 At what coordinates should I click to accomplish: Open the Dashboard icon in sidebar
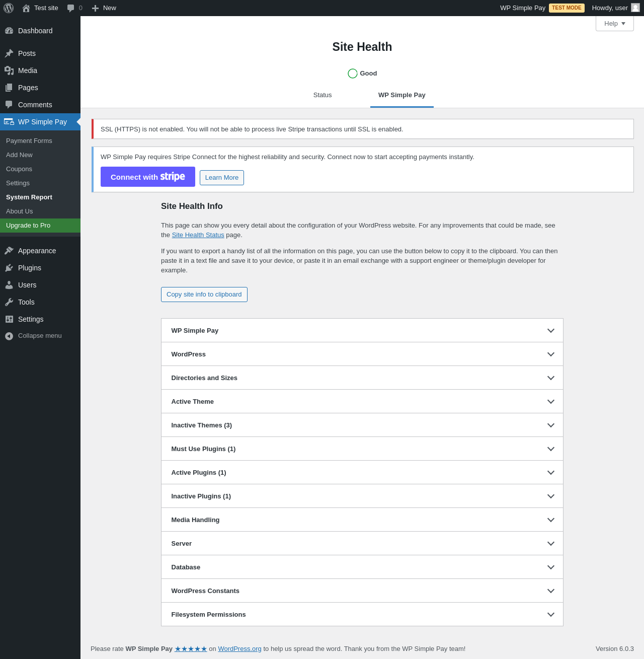(9, 31)
